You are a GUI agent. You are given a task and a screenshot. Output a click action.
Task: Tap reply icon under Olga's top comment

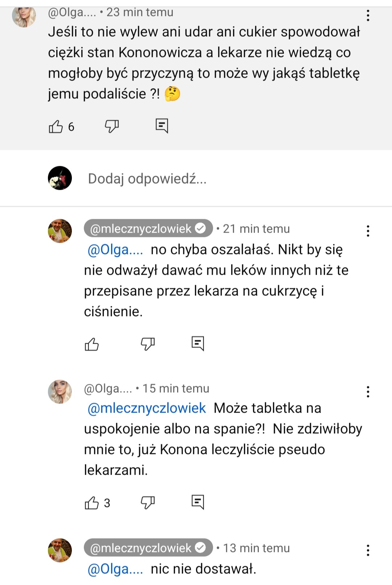click(x=162, y=126)
